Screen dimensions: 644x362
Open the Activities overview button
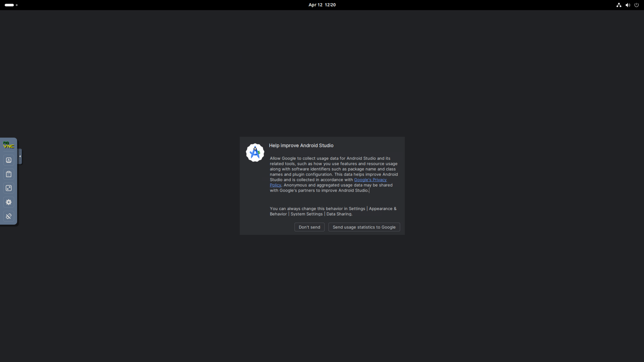(x=11, y=5)
